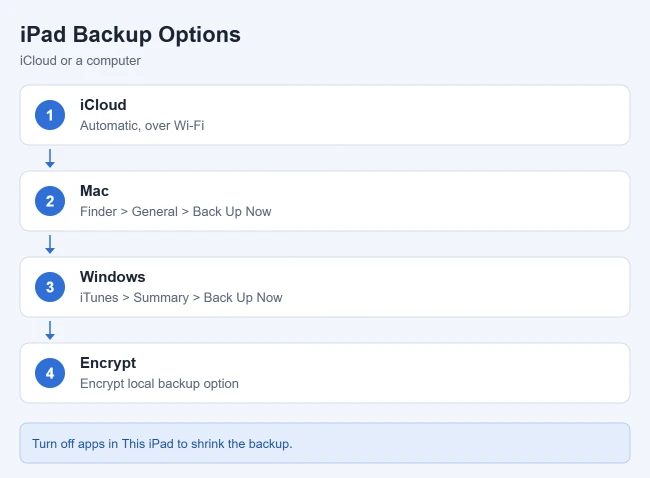The image size is (650, 478).
Task: Select the Mac step card
Action: tap(325, 201)
